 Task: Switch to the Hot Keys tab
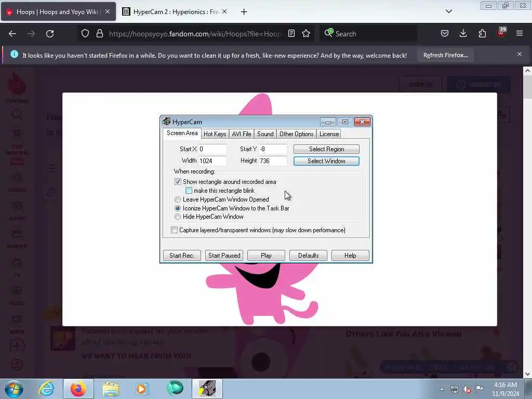tap(215, 134)
